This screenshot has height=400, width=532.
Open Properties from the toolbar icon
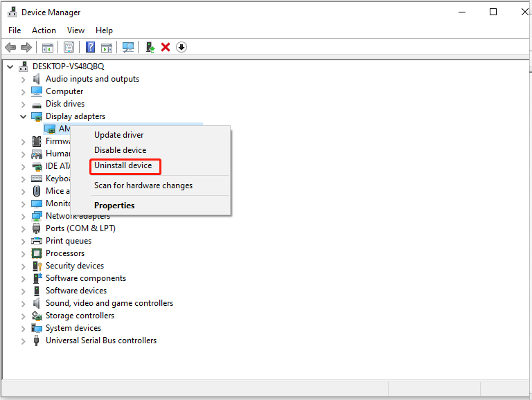pos(69,47)
